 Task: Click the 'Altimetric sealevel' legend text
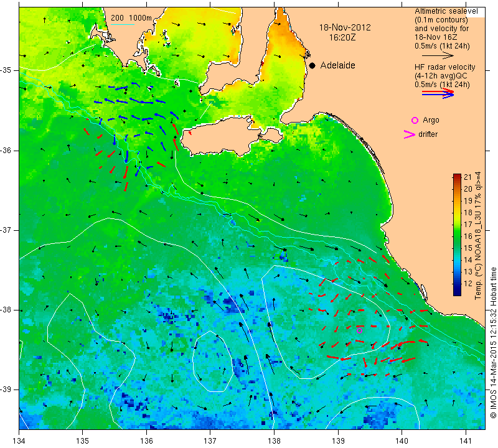(446, 11)
